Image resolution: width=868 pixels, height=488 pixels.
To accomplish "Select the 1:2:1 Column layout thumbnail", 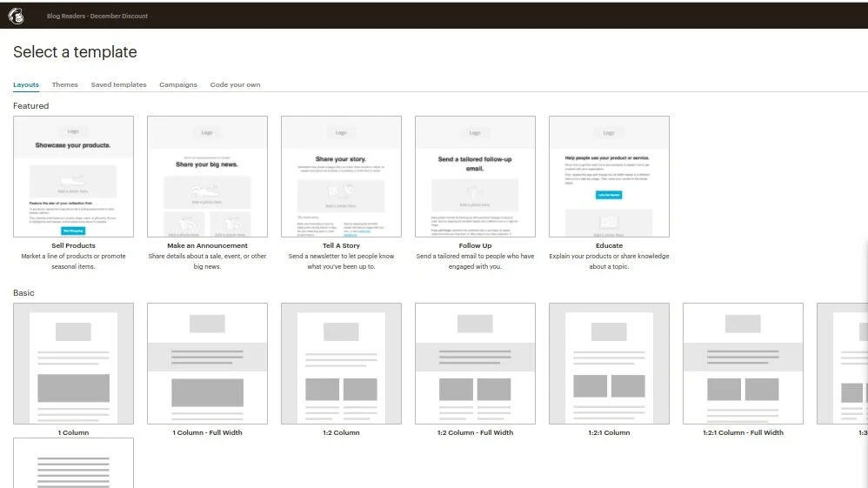I will (x=610, y=364).
